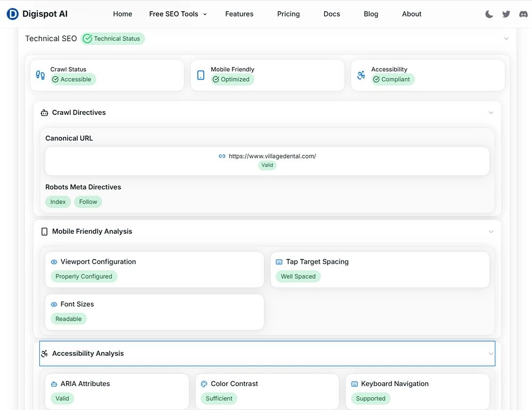Click the keyboard icon next to Tap Target Spacing
532x410 pixels.
pos(279,262)
